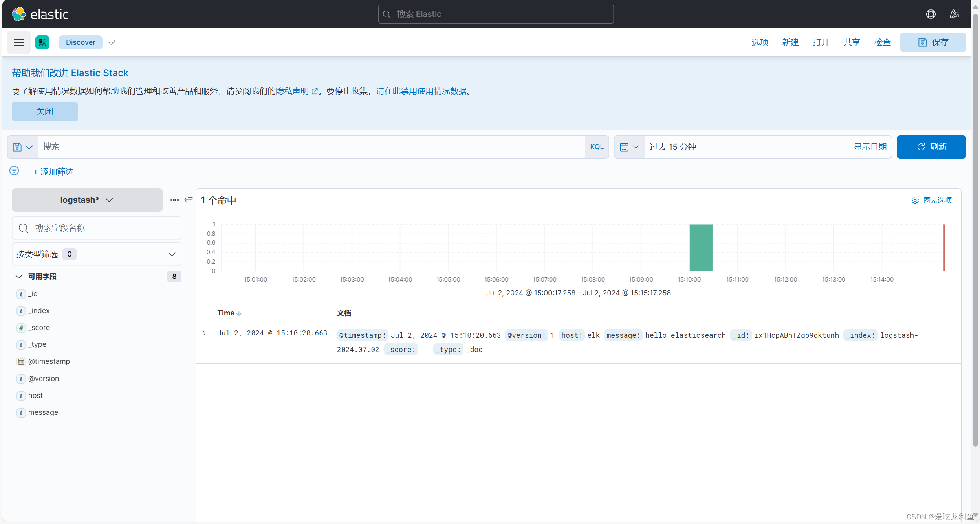Click the @timestamp date type icon
Viewport: 980px width, 524px height.
pyautogui.click(x=21, y=361)
